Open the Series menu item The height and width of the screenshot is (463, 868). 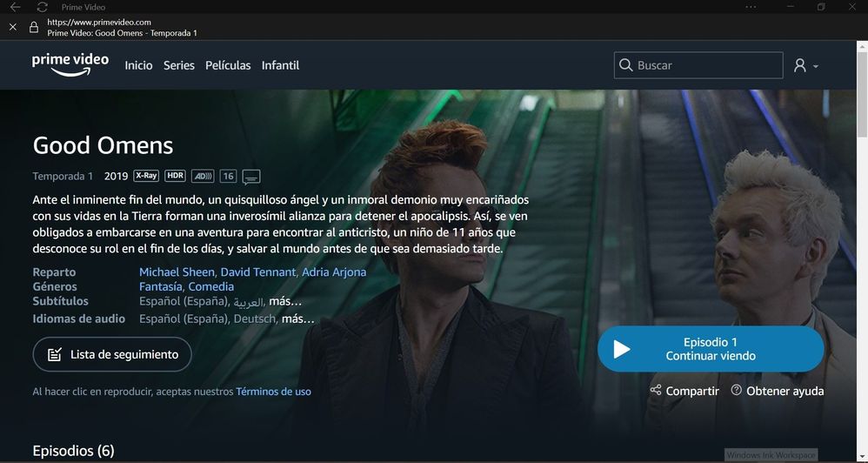[179, 65]
